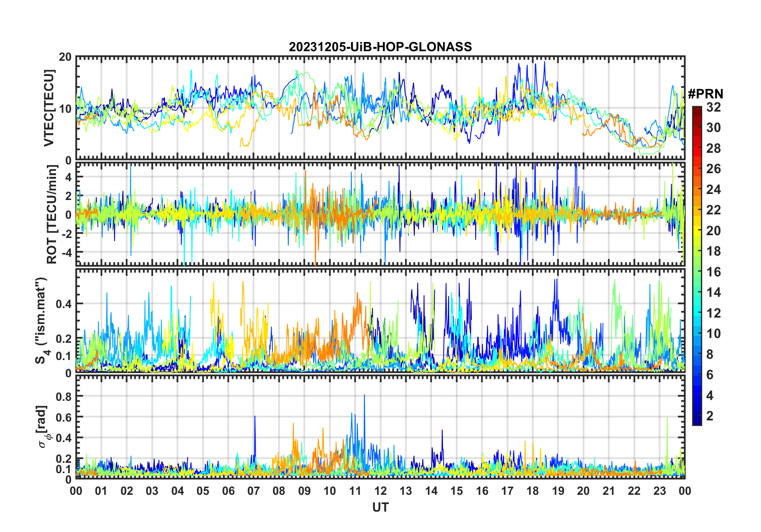Select the 20 tick on VTEC axis
This screenshot has width=761, height=532.
(65, 57)
